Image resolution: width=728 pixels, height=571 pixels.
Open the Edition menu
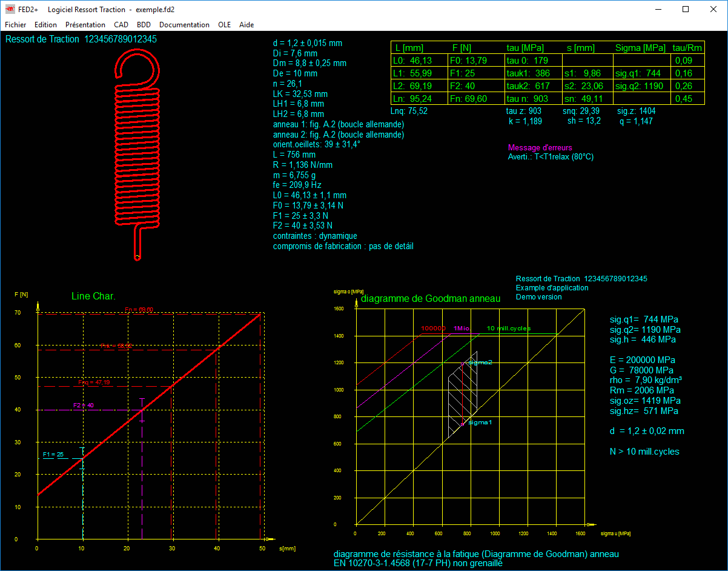(x=45, y=25)
